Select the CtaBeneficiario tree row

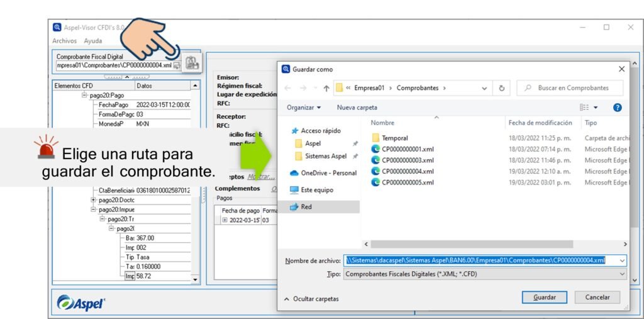(144, 191)
